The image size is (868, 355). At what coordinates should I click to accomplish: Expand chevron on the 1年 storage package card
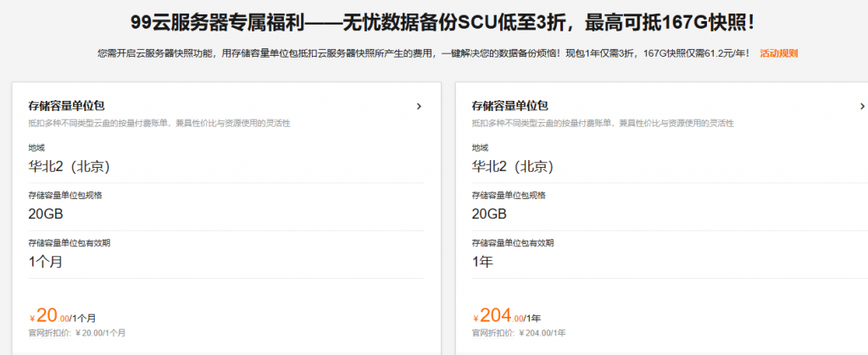point(862,106)
